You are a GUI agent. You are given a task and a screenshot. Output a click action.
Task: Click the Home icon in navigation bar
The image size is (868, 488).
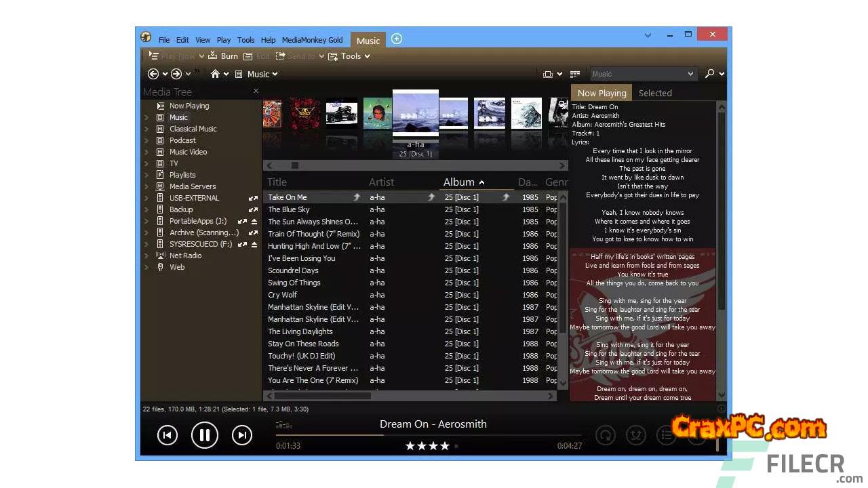tap(215, 74)
